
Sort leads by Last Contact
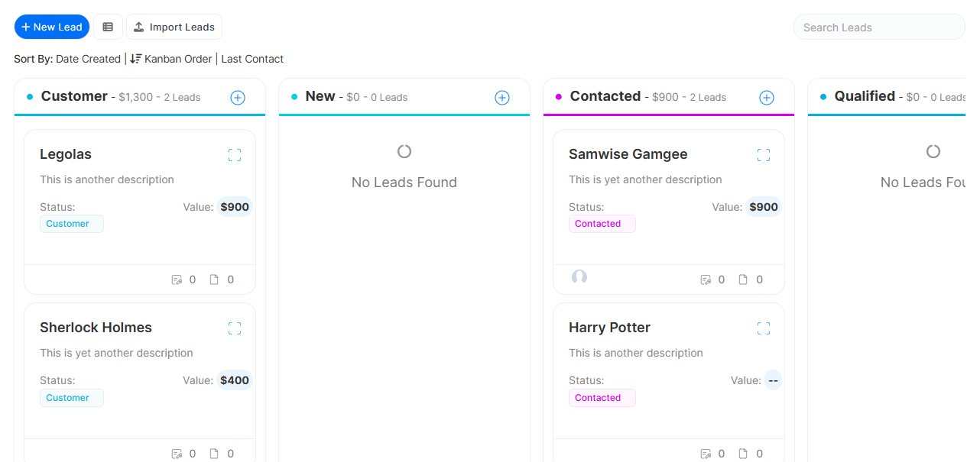tap(252, 59)
